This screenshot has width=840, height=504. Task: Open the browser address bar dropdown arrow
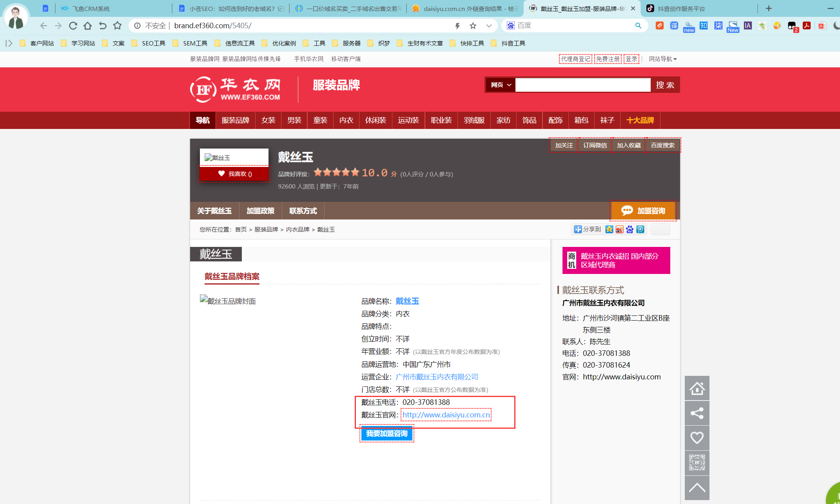pyautogui.click(x=489, y=25)
